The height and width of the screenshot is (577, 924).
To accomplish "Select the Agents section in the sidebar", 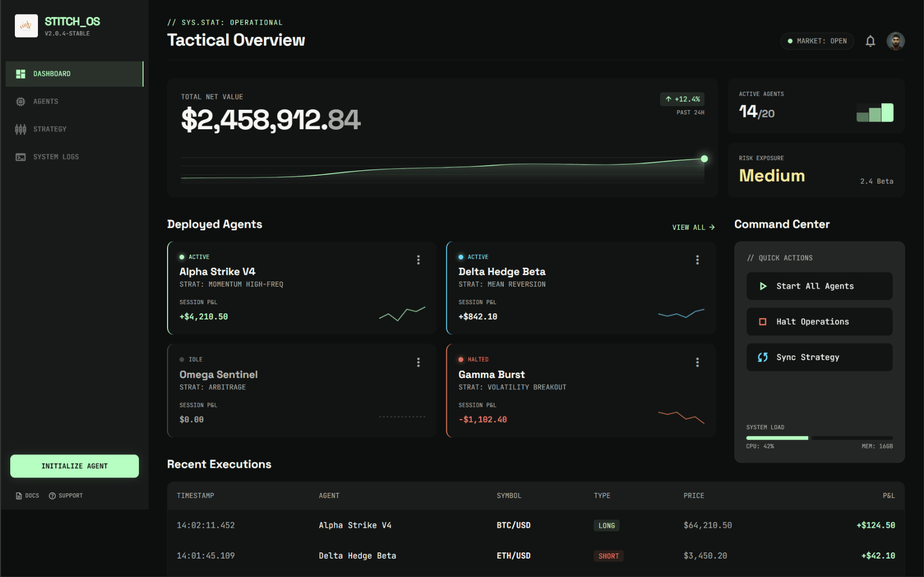I will [46, 101].
